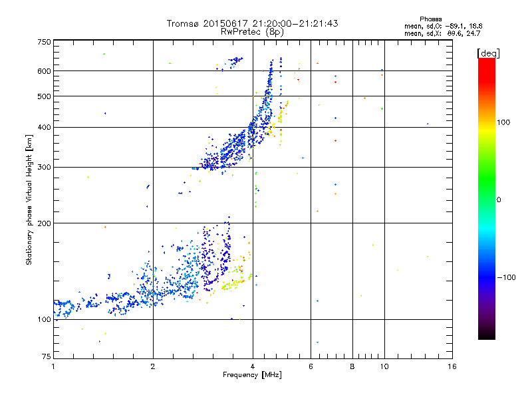Click the '16' x-axis tick label
This screenshot has height=399, width=532.
(x=452, y=366)
